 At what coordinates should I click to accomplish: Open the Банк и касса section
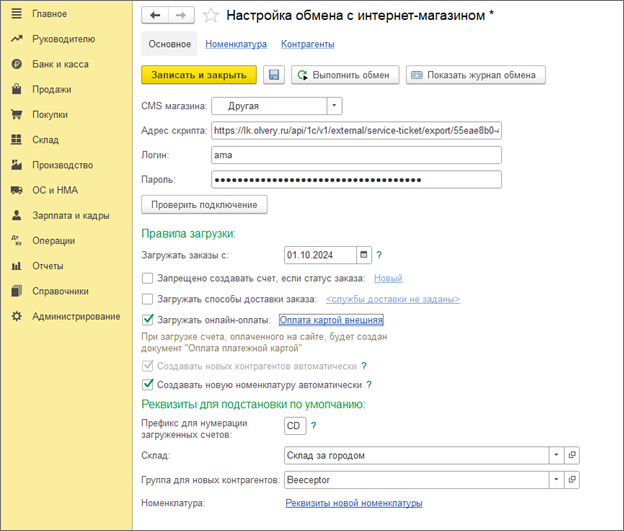pyautogui.click(x=60, y=64)
